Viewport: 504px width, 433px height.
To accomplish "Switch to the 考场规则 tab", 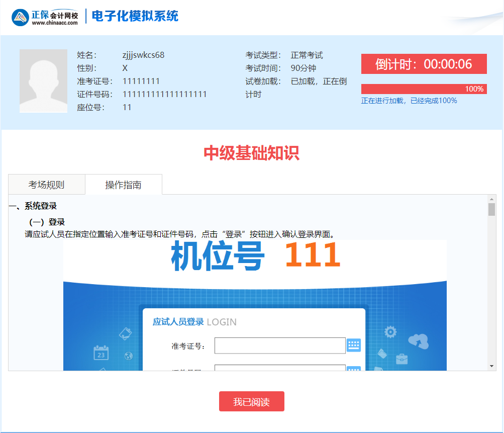I will (46, 185).
